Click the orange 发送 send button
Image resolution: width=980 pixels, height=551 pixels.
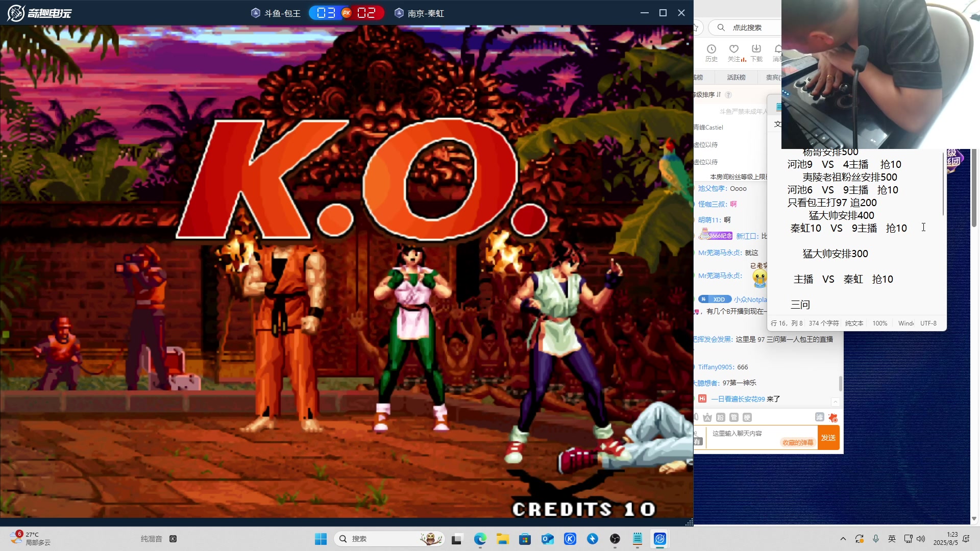click(828, 438)
